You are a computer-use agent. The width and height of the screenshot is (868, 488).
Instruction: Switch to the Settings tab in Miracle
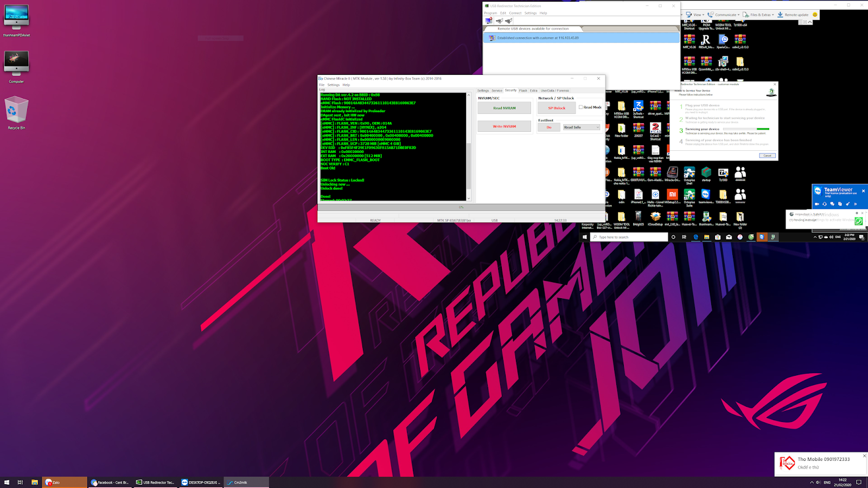tap(483, 91)
